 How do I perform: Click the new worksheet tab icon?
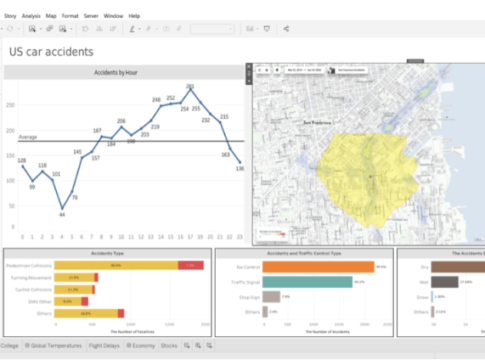point(187,346)
